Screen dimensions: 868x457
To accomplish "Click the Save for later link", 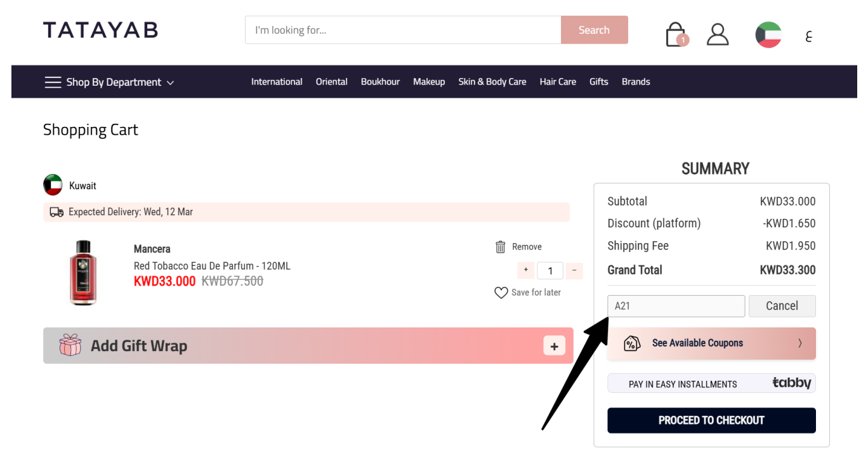I will point(536,293).
